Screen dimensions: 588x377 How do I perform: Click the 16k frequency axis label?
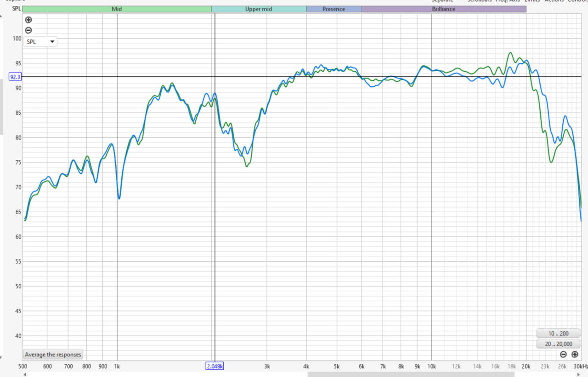[496, 366]
